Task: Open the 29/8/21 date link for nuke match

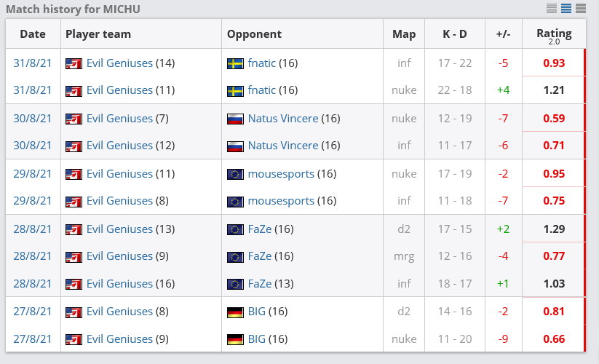Action: pyautogui.click(x=33, y=174)
